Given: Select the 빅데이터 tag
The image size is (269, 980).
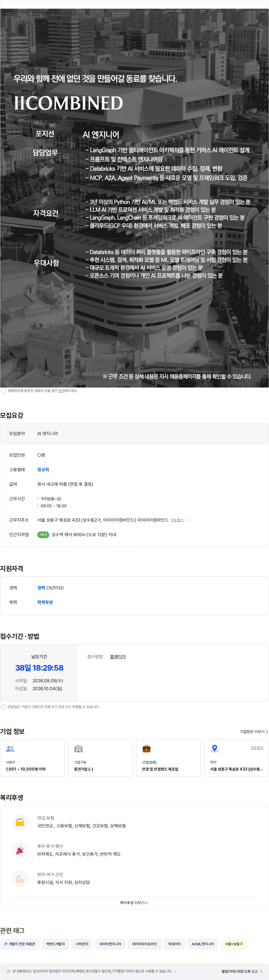Looking at the screenshot, I should [x=174, y=944].
